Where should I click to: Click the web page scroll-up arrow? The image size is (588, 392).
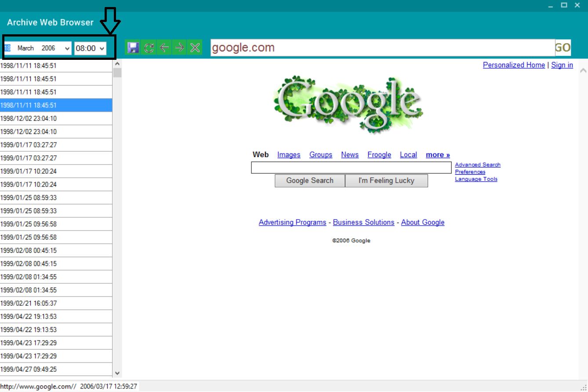click(583, 70)
